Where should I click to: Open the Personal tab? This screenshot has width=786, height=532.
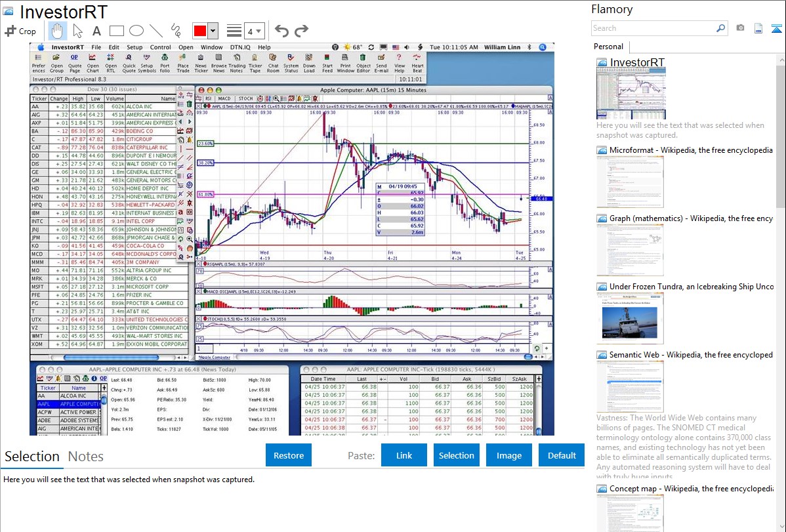click(608, 47)
